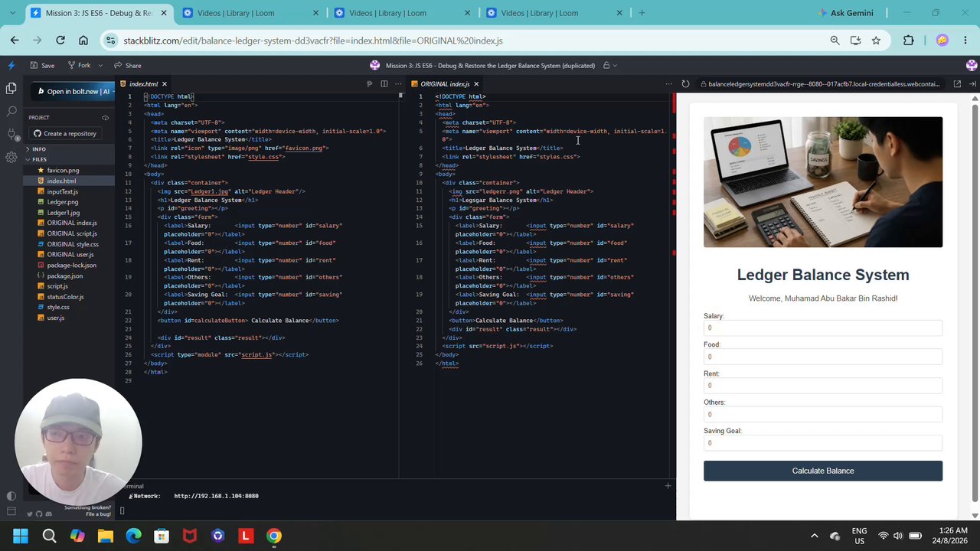Open ORIGINAL script.js file

(72, 233)
